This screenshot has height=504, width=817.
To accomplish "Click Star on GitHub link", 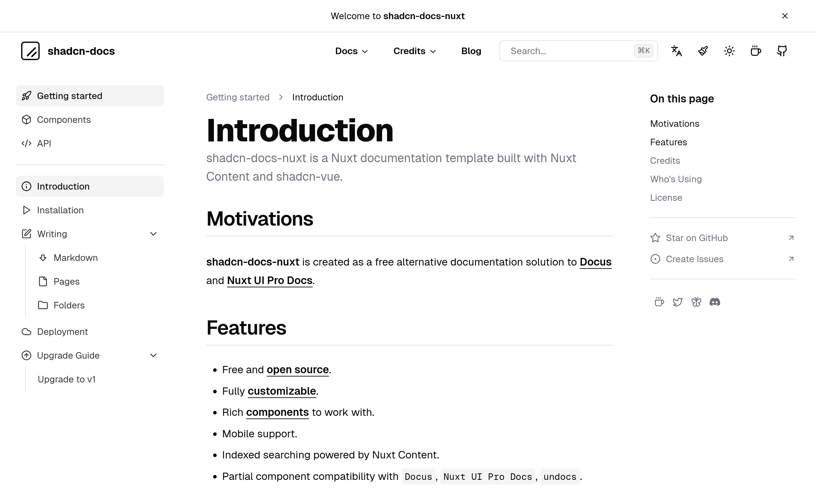I will click(x=697, y=238).
